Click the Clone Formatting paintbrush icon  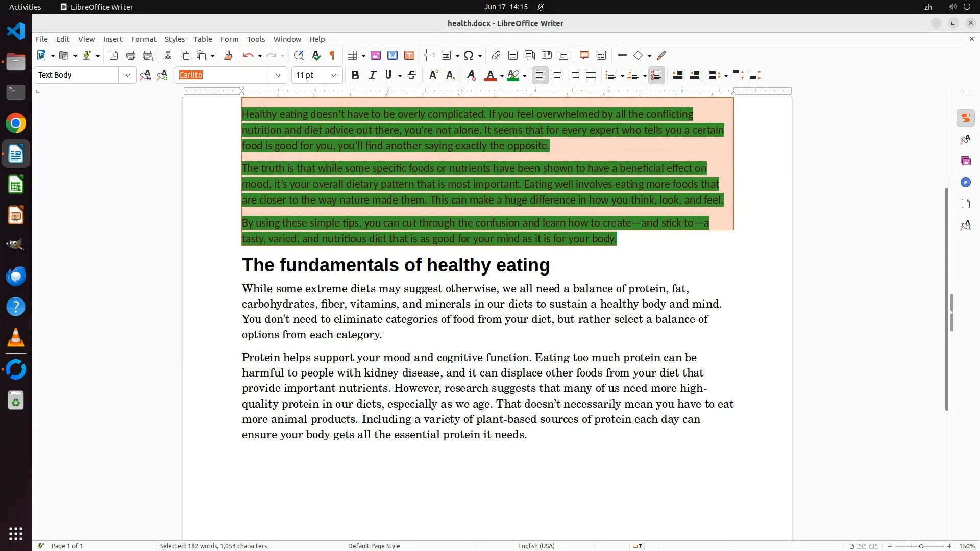228,56
